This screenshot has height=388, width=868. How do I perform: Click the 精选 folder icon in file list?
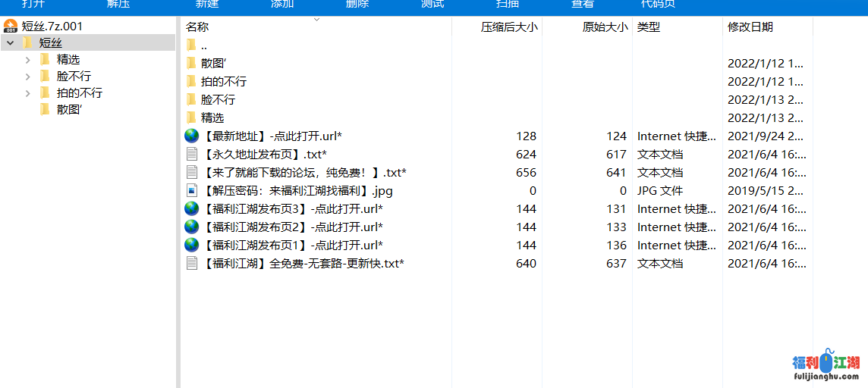[191, 118]
